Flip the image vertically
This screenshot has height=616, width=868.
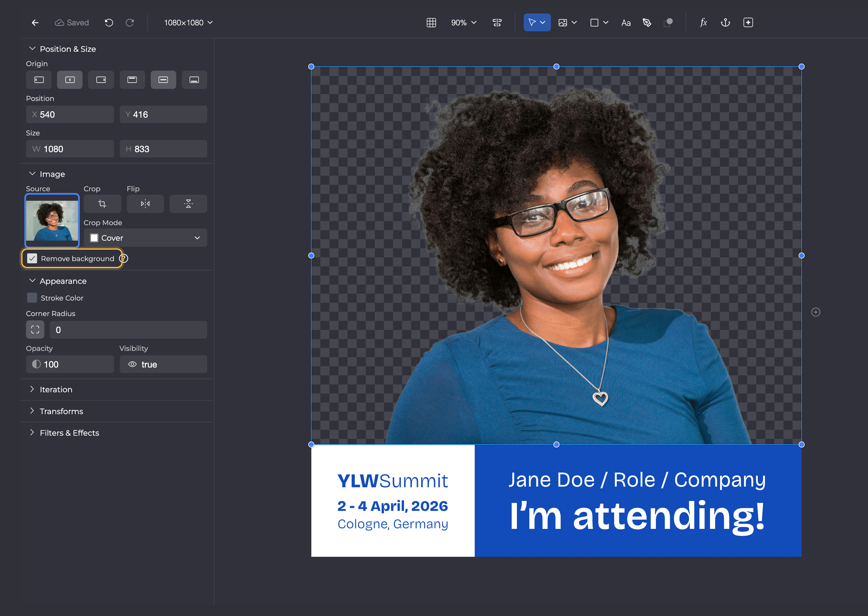188,204
